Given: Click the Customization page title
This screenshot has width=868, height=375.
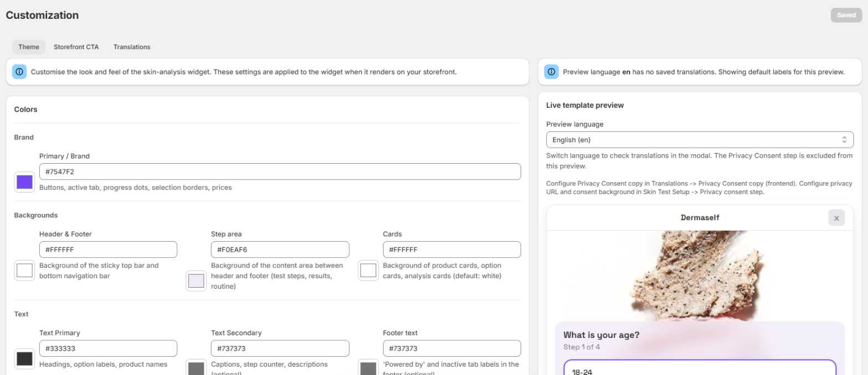Looking at the screenshot, I should click(42, 15).
